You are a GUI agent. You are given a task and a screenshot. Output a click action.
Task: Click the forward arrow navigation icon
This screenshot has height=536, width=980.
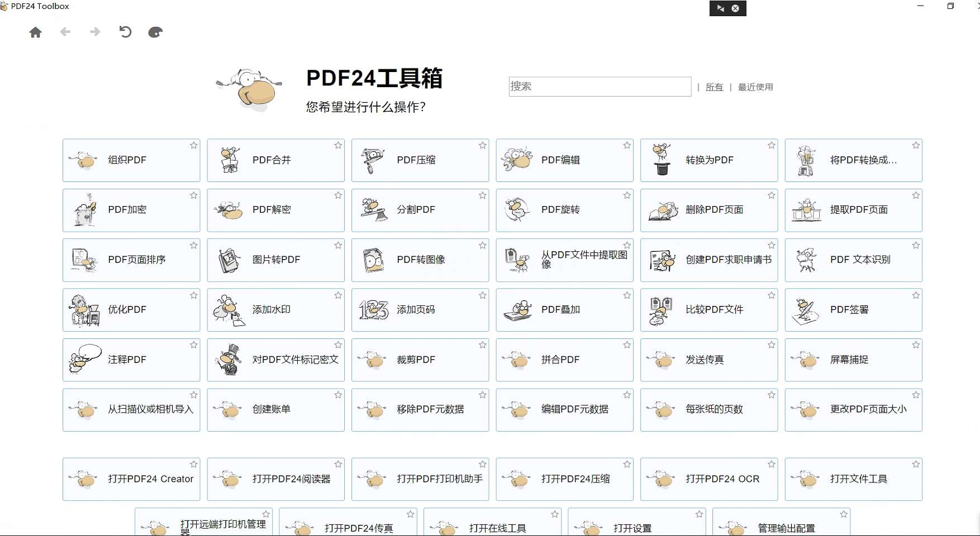point(95,32)
